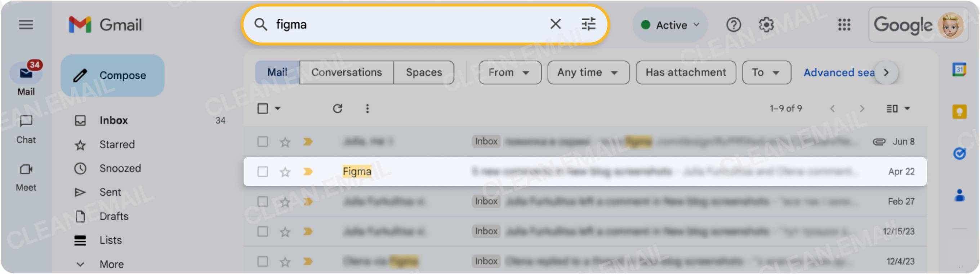The image size is (980, 274).
Task: Open more options via three-dot icon
Action: pyautogui.click(x=367, y=109)
